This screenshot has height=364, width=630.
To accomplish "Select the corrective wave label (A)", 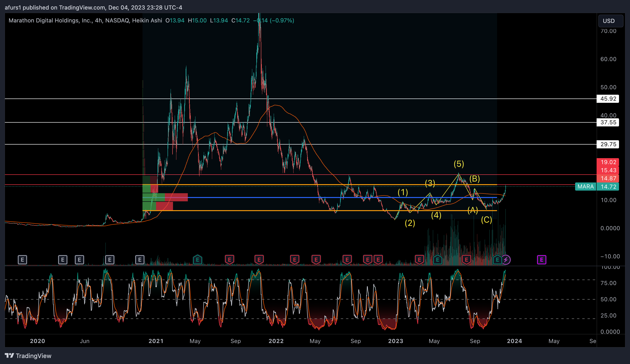I will (473, 210).
